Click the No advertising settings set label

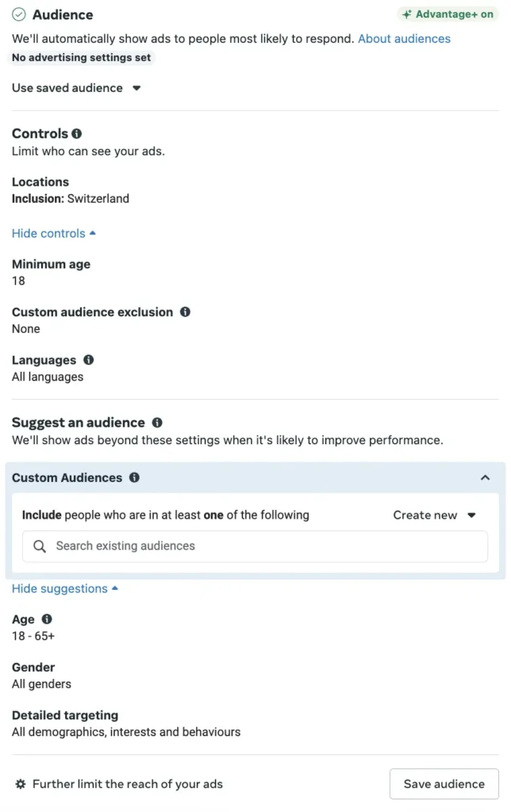pyautogui.click(x=82, y=57)
